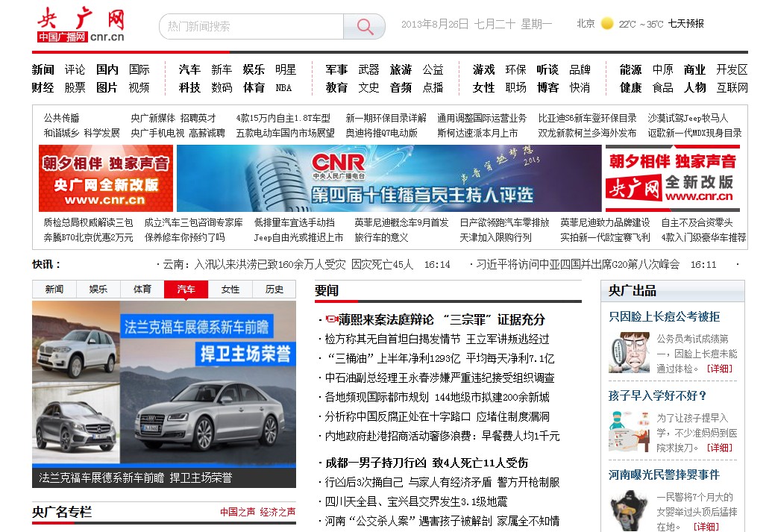The height and width of the screenshot is (532, 772).
Task: Select the 汽车 tab above the slideshow
Action: point(186,290)
